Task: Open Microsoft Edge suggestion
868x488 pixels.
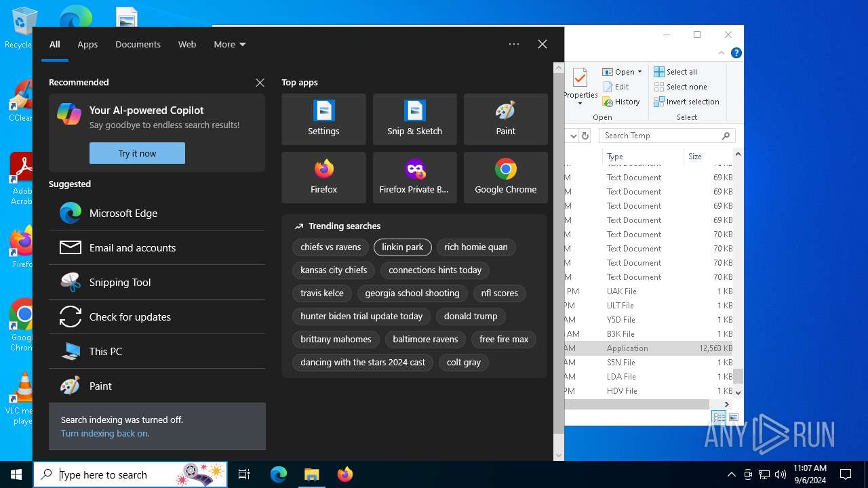Action: [157, 213]
